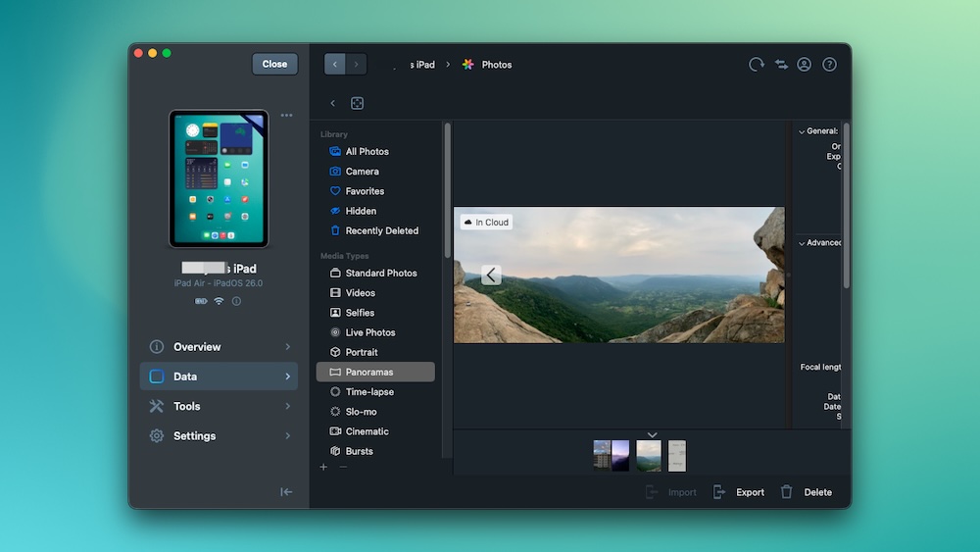The height and width of the screenshot is (552, 980).
Task: Collapse the Advanced section in info panel
Action: click(x=802, y=243)
